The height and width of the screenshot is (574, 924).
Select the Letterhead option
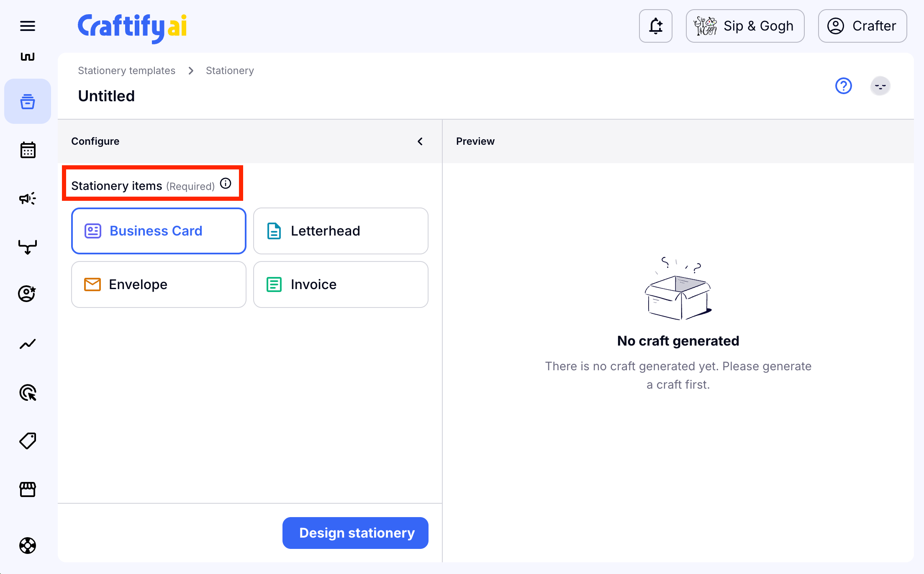(341, 231)
